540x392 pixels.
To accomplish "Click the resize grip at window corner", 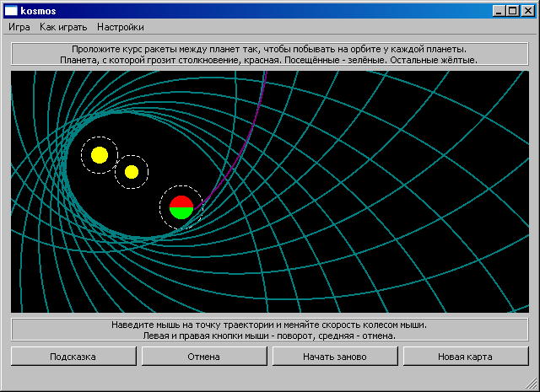I will (x=532, y=384).
